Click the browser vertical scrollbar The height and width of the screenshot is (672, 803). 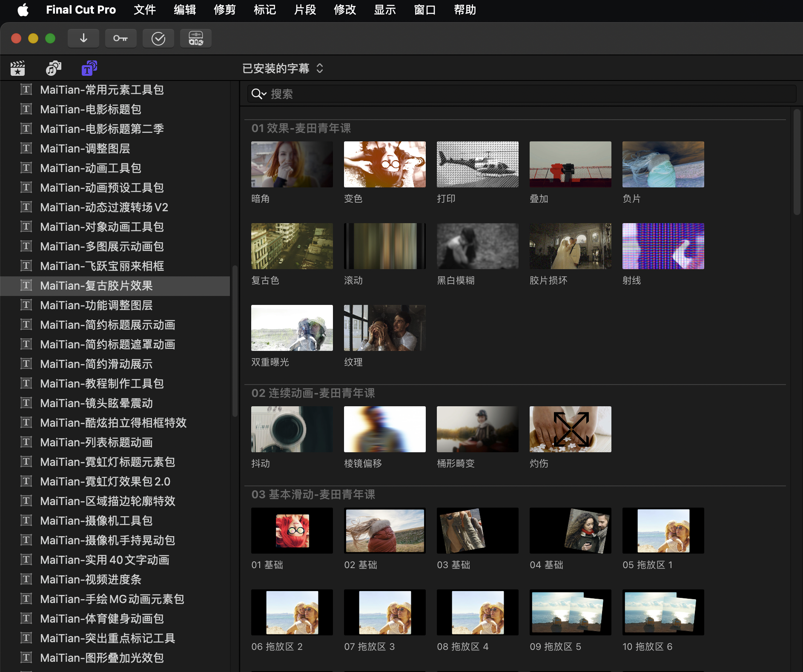tap(797, 162)
